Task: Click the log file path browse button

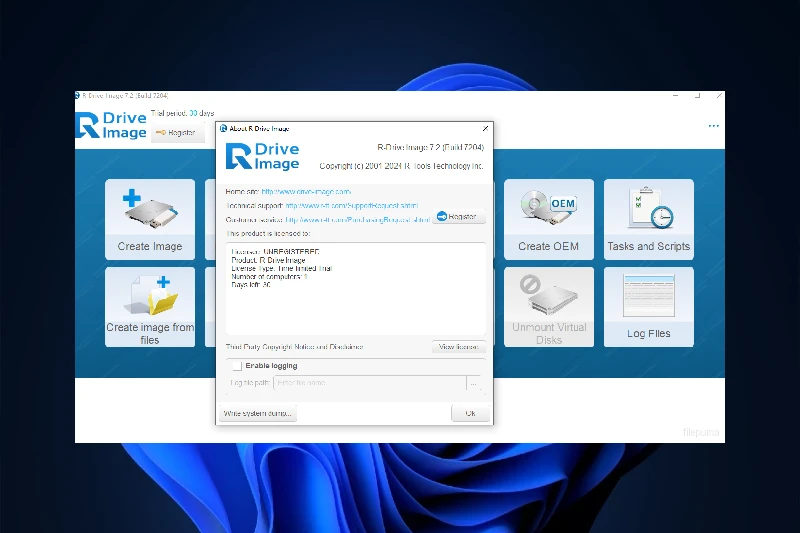Action: coord(474,383)
